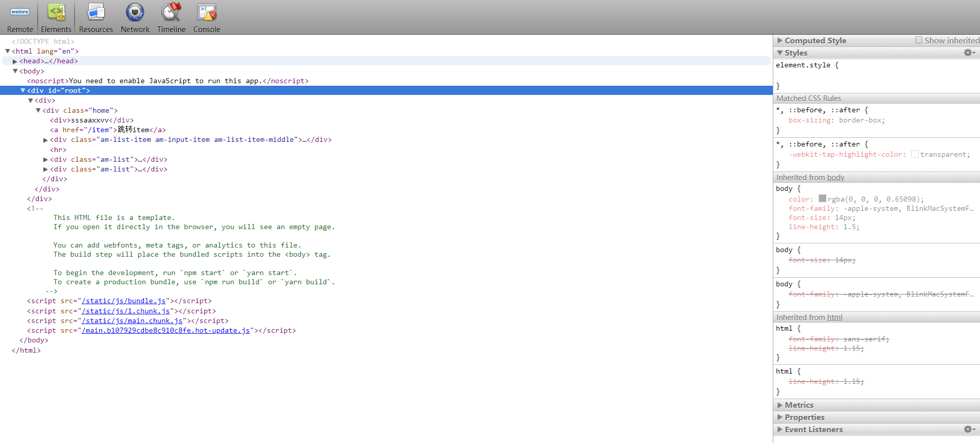
Task: Collapse the div class="home" node
Action: [38, 110]
